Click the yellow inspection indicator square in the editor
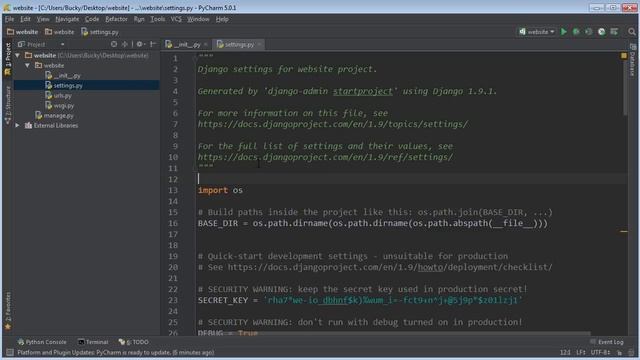This screenshot has height=360, width=640. click(624, 56)
